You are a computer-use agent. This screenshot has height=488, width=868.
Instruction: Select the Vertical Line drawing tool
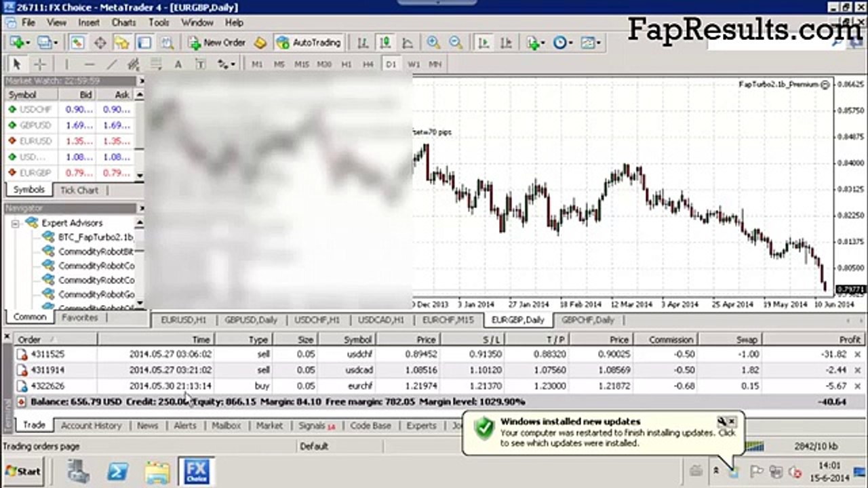(x=66, y=64)
